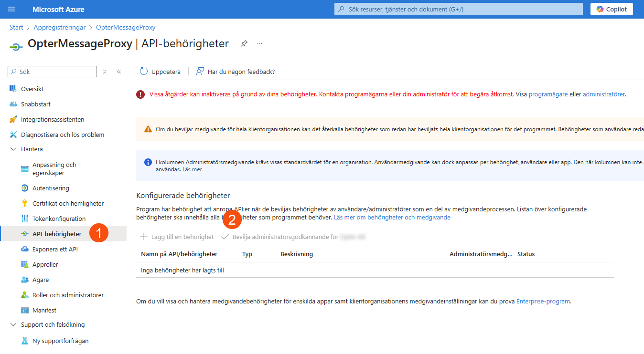Image resolution: width=644 pixels, height=354 pixels.
Task: Open the more options ellipsis next to title
Action: point(259,43)
